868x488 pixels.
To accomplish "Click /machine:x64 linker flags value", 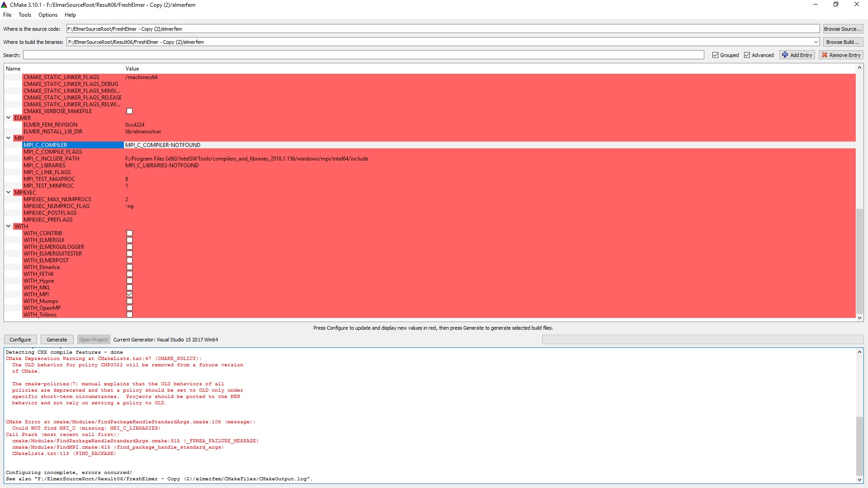I will 141,77.
